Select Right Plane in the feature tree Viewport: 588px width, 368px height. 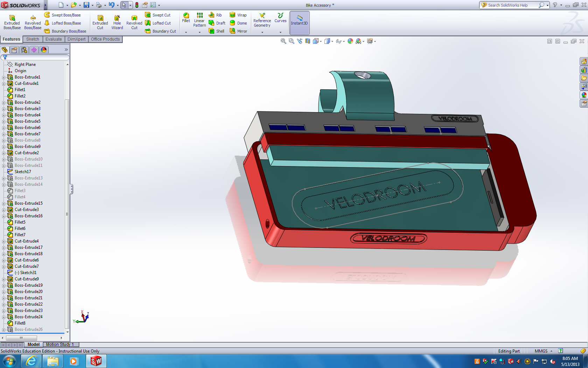25,64
